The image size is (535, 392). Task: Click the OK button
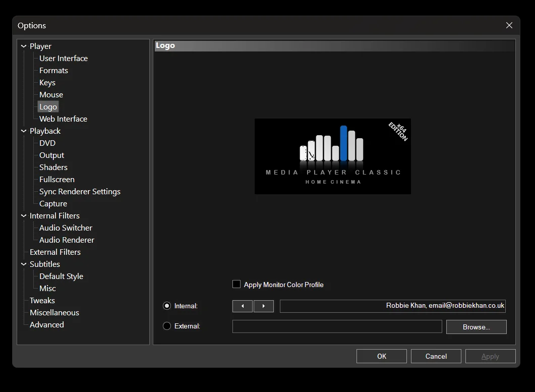tap(382, 356)
